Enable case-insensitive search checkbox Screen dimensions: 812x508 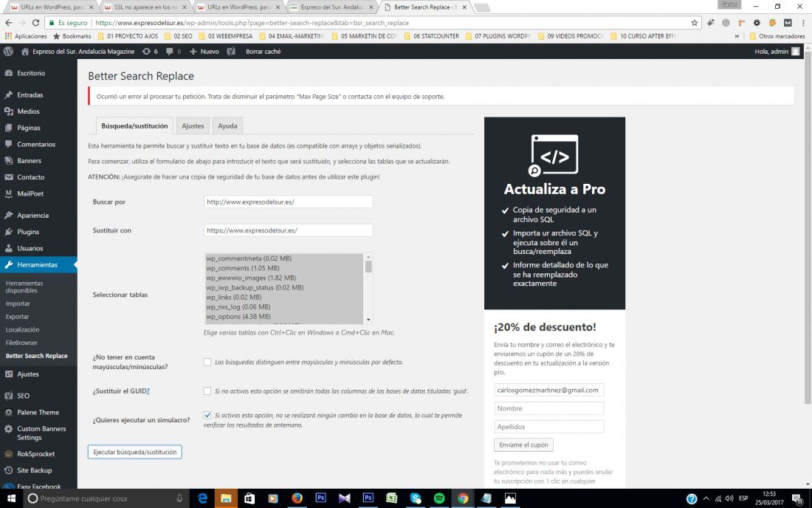click(207, 362)
